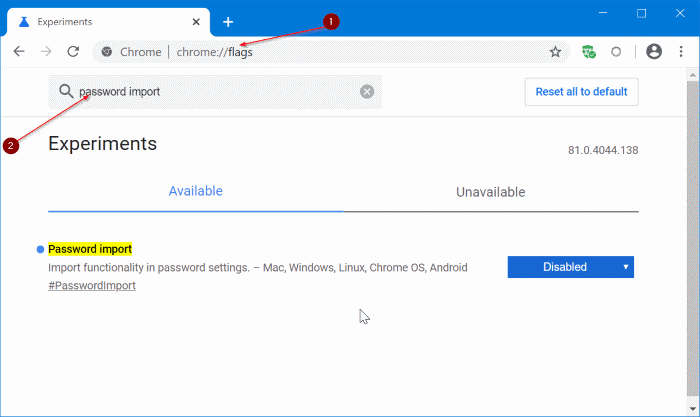Click the Import functionality description text
The image size is (700, 417).
pos(258,268)
